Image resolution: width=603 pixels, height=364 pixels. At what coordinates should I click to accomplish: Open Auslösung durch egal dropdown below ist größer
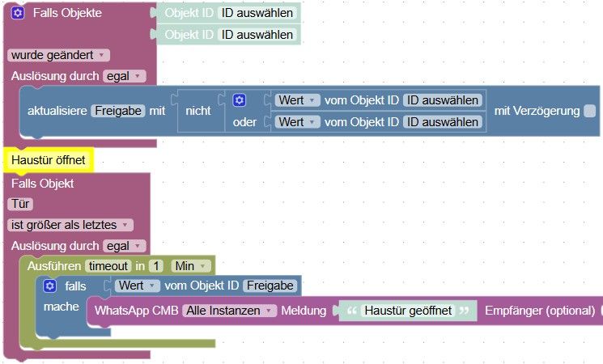(124, 246)
